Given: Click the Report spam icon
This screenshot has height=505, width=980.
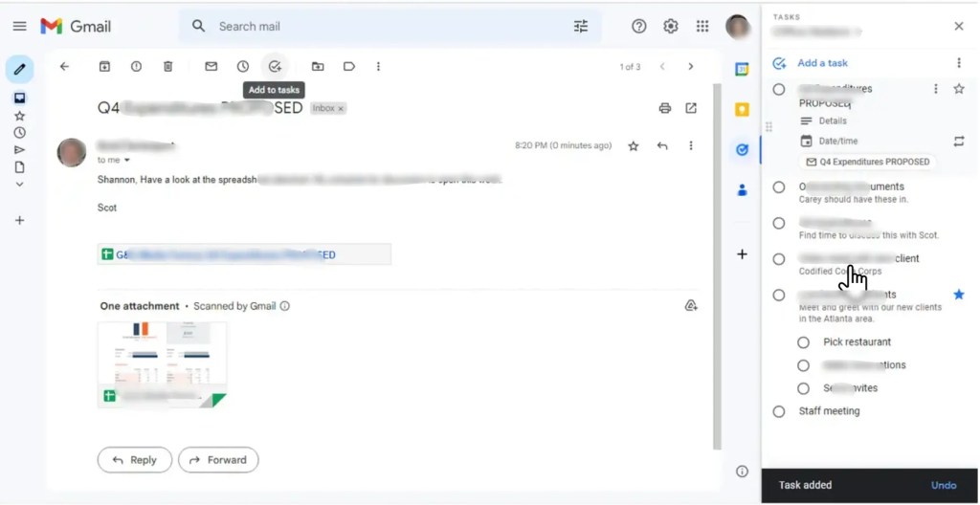Looking at the screenshot, I should tap(136, 66).
